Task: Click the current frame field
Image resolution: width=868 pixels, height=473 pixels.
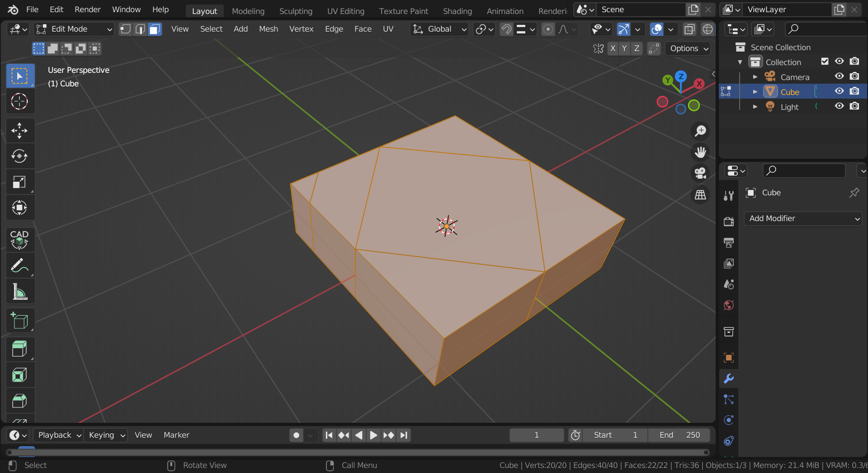Action: click(537, 435)
